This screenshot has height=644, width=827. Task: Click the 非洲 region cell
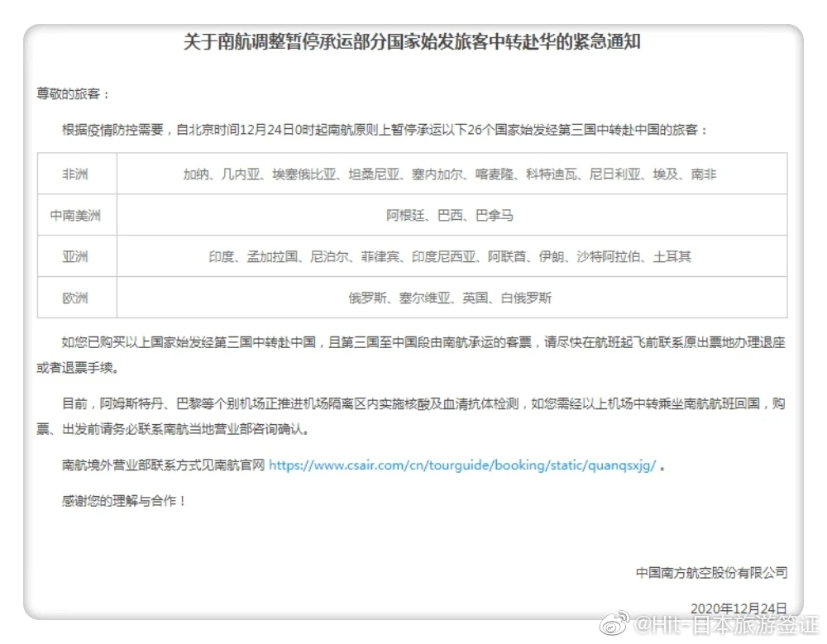coord(77,174)
